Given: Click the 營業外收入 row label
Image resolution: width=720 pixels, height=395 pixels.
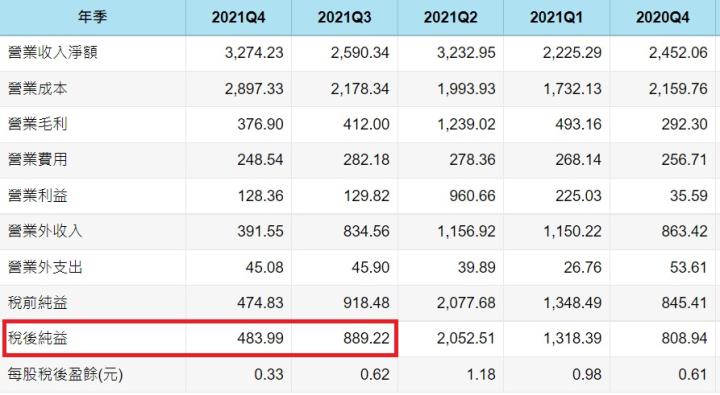Looking at the screenshot, I should point(45,231).
